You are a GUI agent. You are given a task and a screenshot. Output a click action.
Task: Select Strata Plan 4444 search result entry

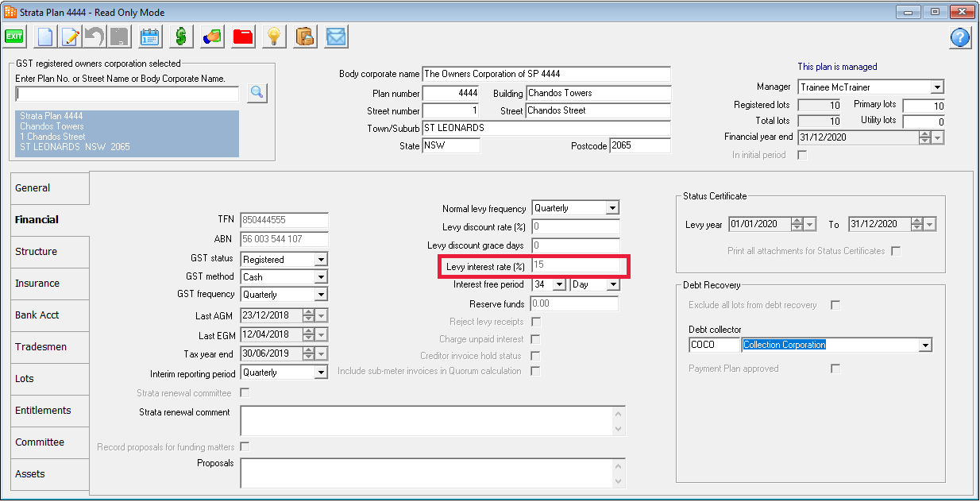click(127, 132)
